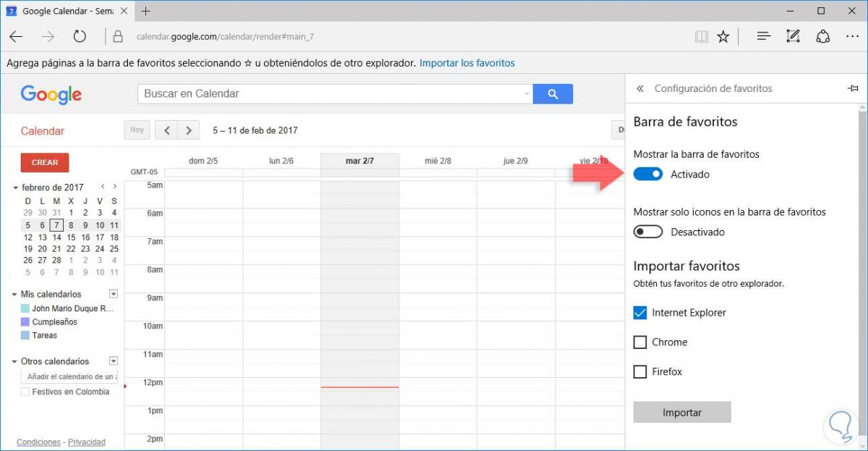The width and height of the screenshot is (868, 451).
Task: Collapse the Mis calendarios section
Action: 15,295
